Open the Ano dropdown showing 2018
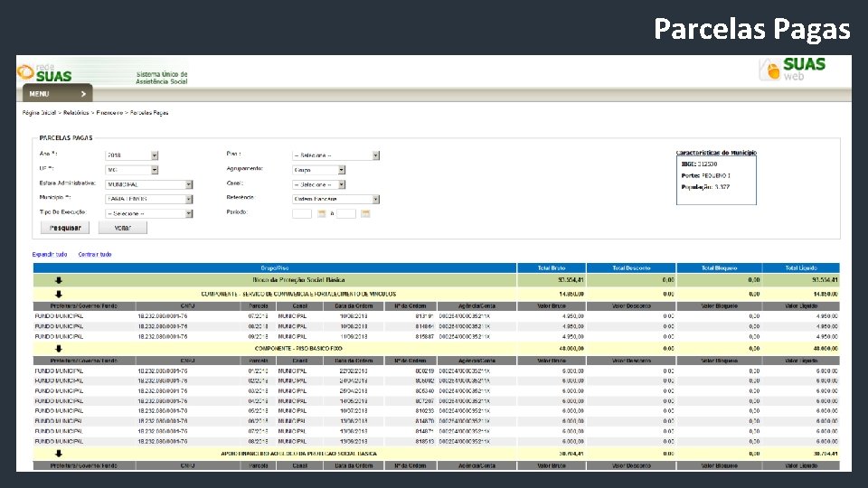 pyautogui.click(x=132, y=155)
